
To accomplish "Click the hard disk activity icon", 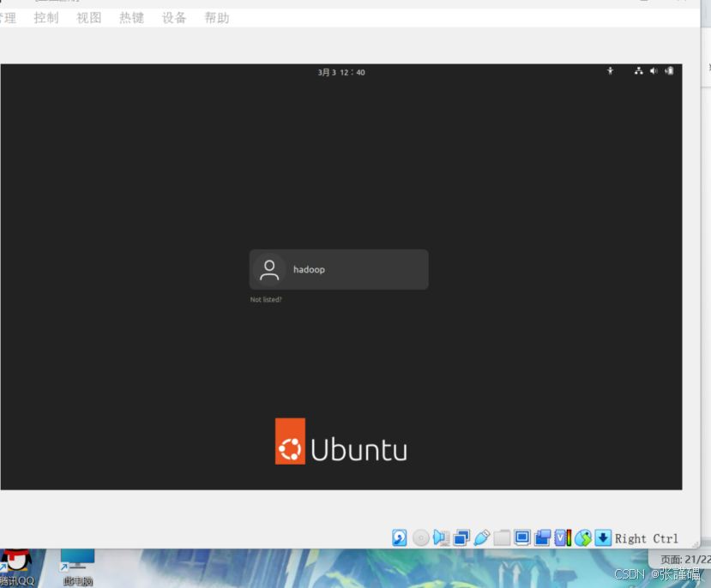I will [x=399, y=537].
